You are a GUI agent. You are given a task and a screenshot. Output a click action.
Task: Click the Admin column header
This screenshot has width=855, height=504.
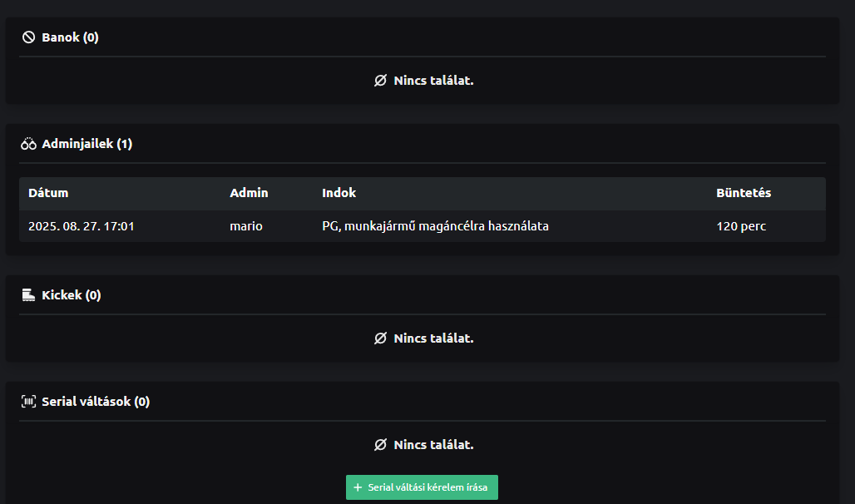pyautogui.click(x=249, y=193)
